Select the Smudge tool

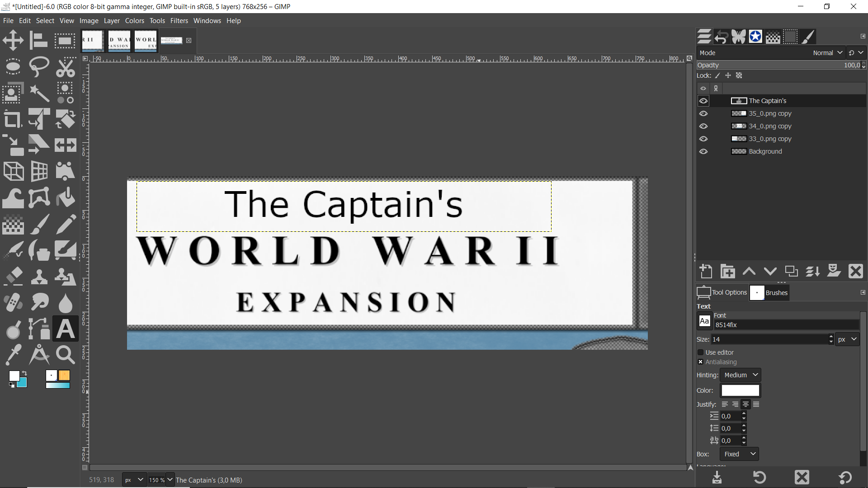(39, 303)
